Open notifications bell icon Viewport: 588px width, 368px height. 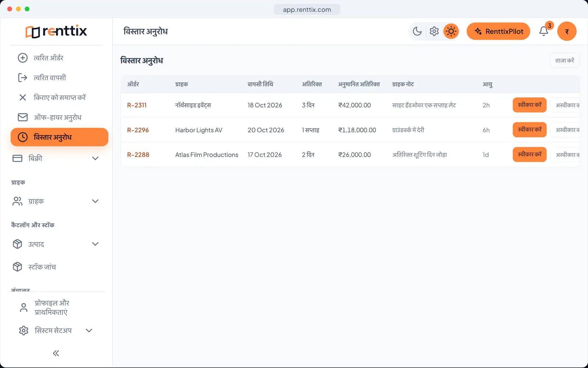coord(544,31)
